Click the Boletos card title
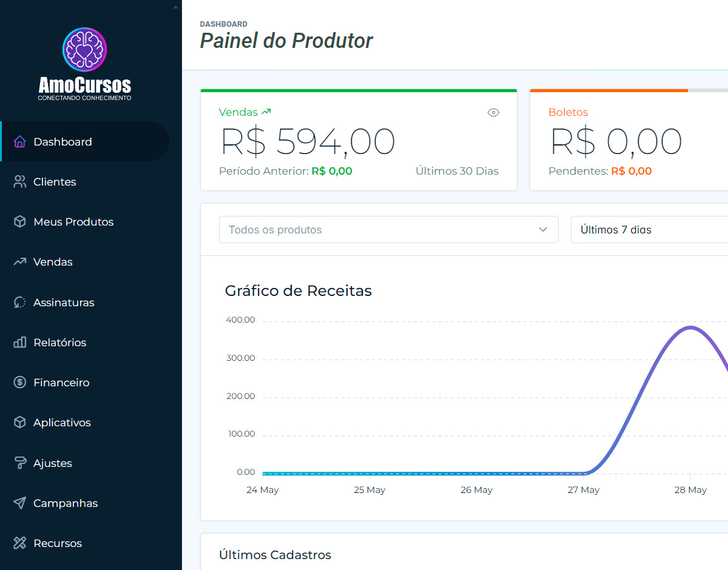Viewport: 728px width, 570px height. pos(568,112)
